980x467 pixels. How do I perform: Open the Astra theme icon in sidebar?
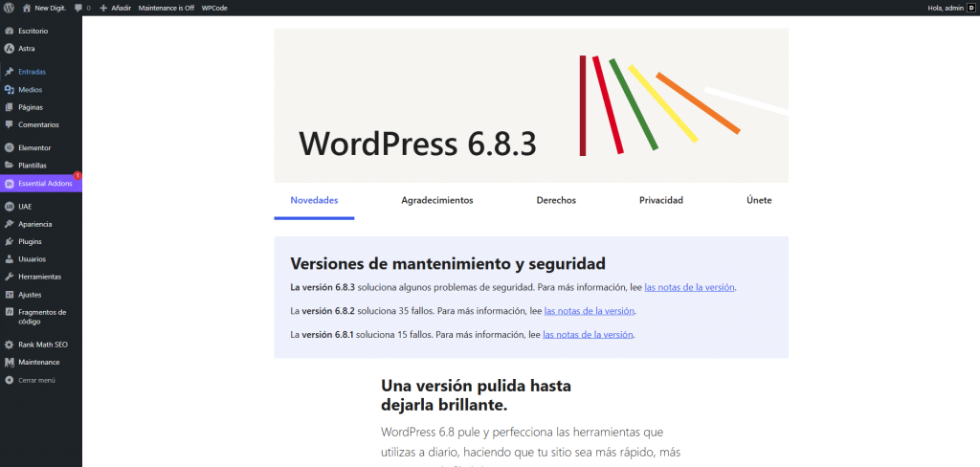tap(9, 48)
